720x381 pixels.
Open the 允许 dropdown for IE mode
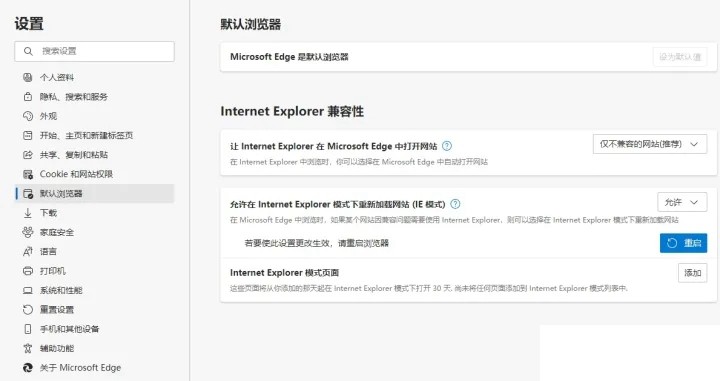[682, 202]
